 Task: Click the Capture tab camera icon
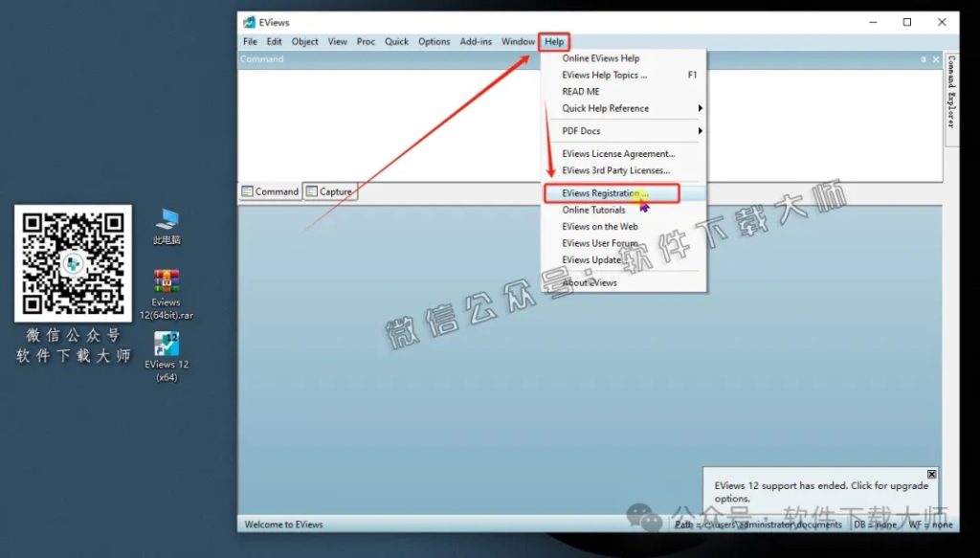pyautogui.click(x=311, y=191)
